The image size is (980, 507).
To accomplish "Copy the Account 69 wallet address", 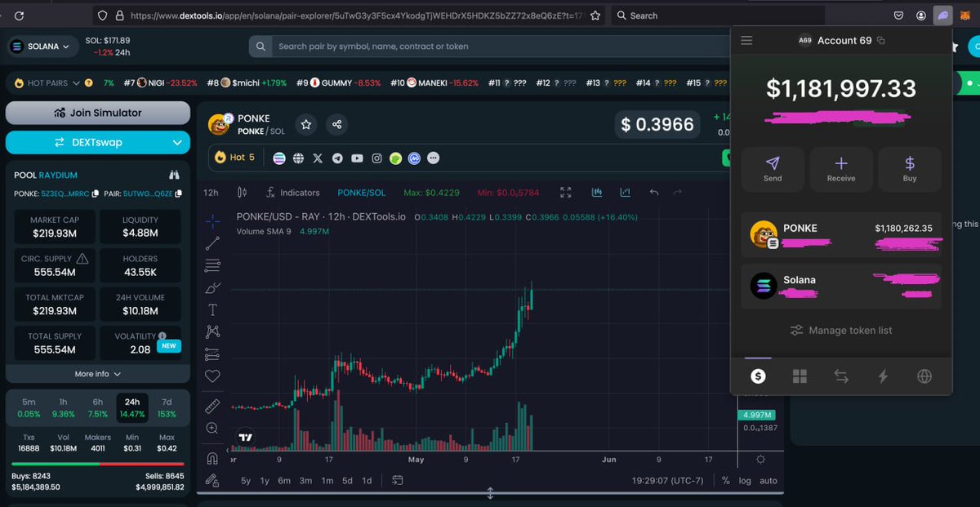I will (x=880, y=40).
